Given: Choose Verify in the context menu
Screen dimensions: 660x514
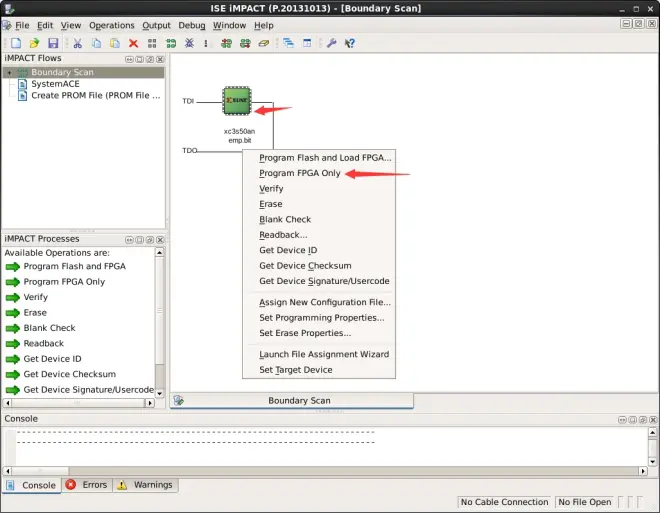Looking at the screenshot, I should click(x=319, y=189).
